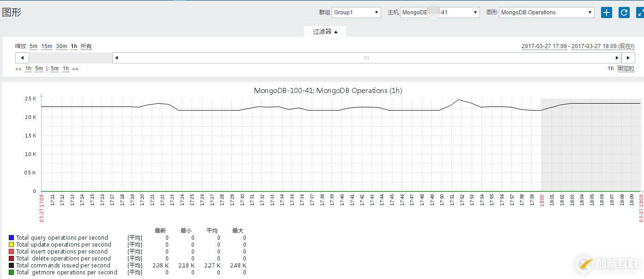Click the «« fast-back navigation control
This screenshot has width=644, height=279.
point(18,68)
